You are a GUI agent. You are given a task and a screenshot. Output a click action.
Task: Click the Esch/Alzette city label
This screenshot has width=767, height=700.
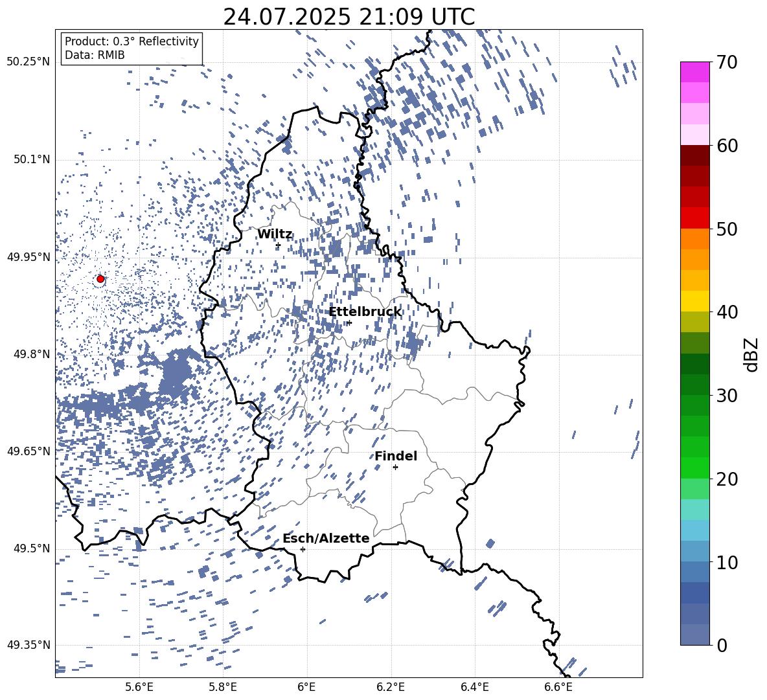326,538
